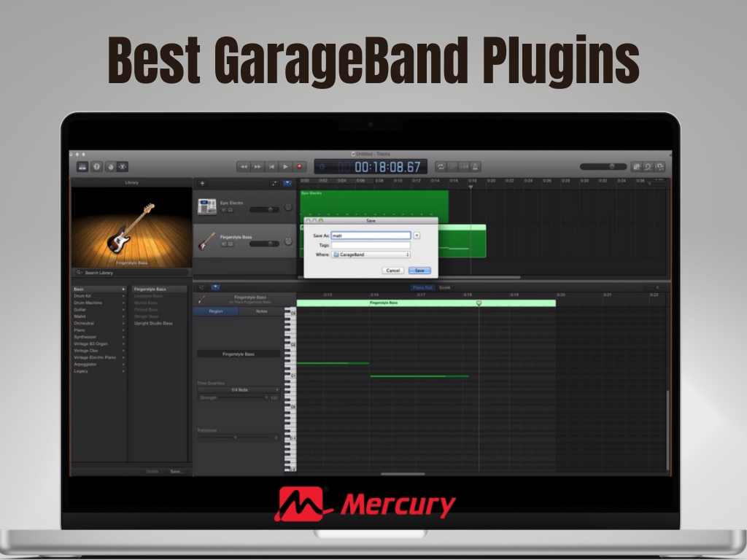
Task: Expand the Synthesizer library category
Action: 99,337
